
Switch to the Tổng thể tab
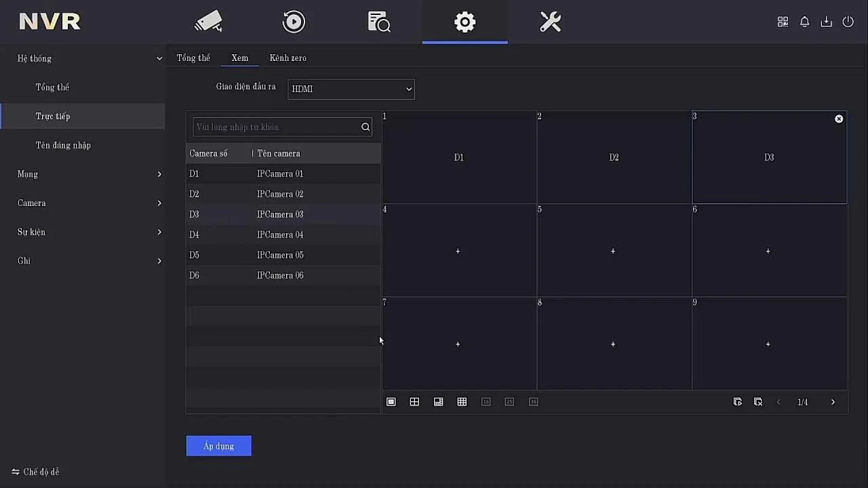point(193,58)
